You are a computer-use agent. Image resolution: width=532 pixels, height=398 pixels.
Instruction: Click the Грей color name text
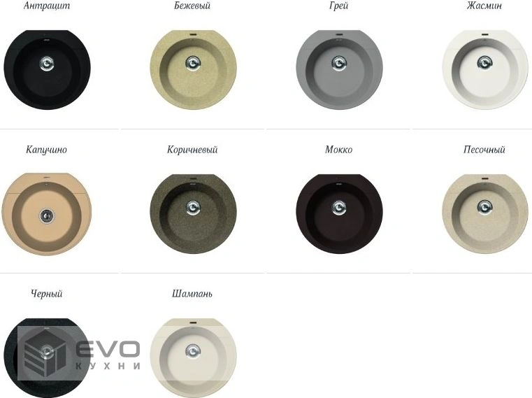(x=338, y=6)
